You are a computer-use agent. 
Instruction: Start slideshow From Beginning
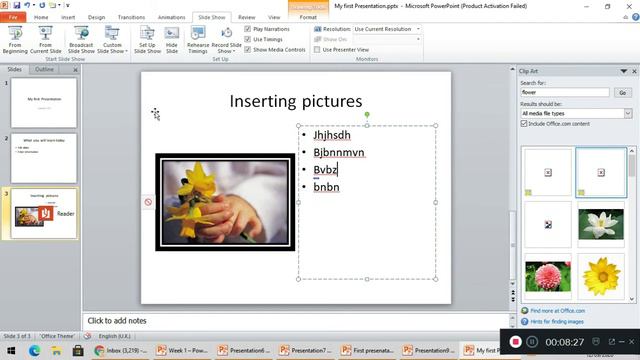(15, 40)
